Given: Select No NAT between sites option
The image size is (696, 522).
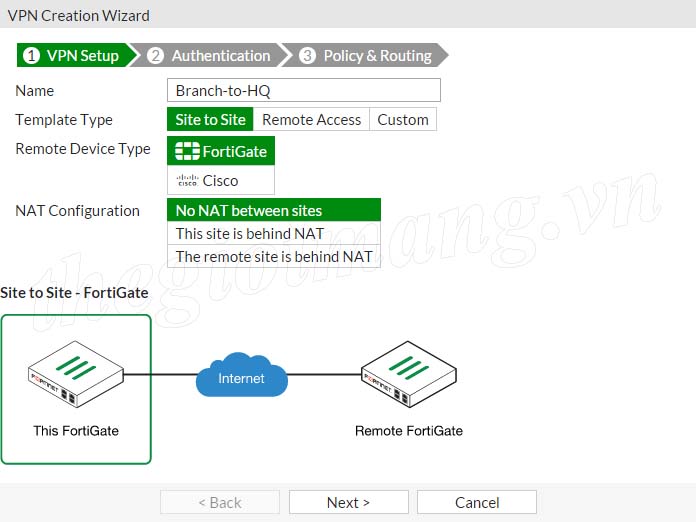Looking at the screenshot, I should coord(274,210).
